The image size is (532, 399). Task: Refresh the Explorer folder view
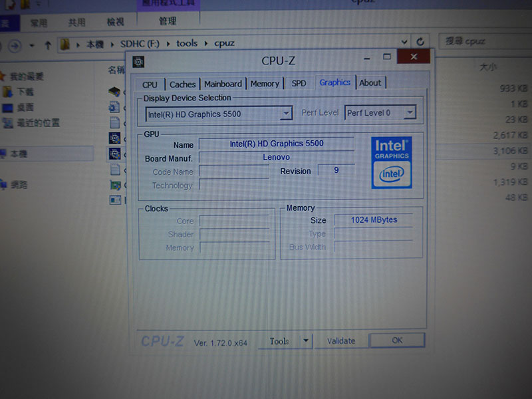tap(420, 42)
